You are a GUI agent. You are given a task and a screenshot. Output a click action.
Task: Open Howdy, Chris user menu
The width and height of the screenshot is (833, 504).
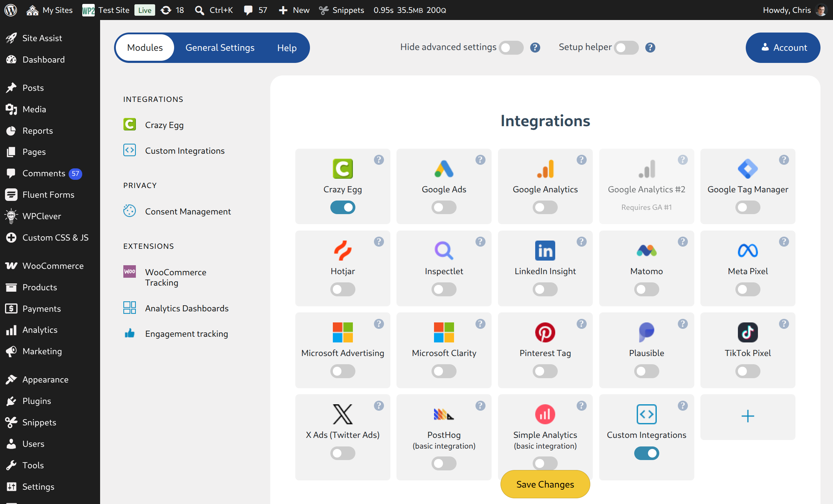pos(794,10)
